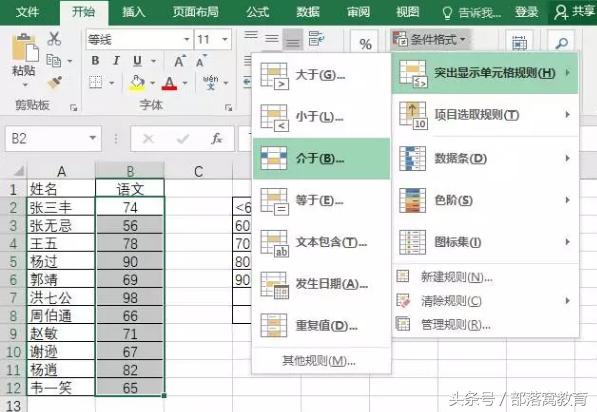The width and height of the screenshot is (597, 412).
Task: Click the 共享 Share button
Action: pos(574,12)
